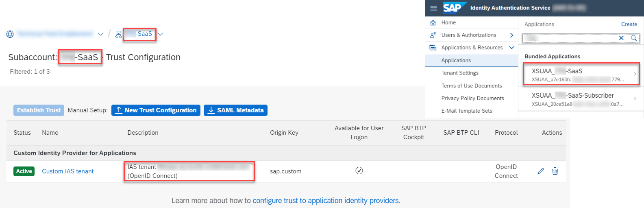Screen dimensions: 644x208
Task: Open XSUAA SaaS-Subscriber application chevron
Action: [635, 98]
